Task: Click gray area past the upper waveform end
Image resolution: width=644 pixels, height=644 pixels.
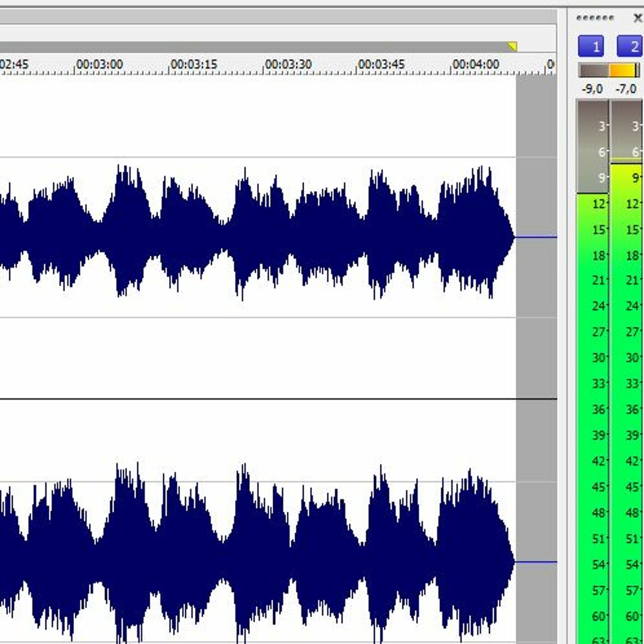Action: pos(536,179)
